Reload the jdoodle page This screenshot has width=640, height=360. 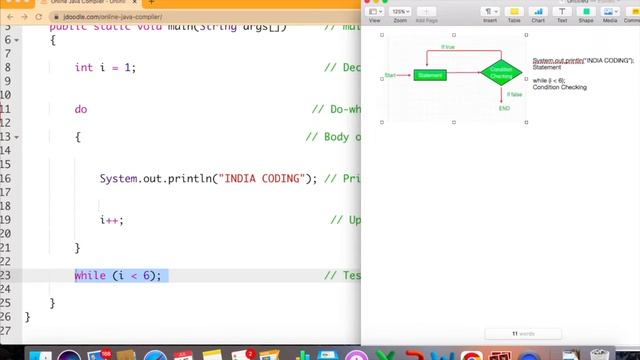tap(38, 17)
